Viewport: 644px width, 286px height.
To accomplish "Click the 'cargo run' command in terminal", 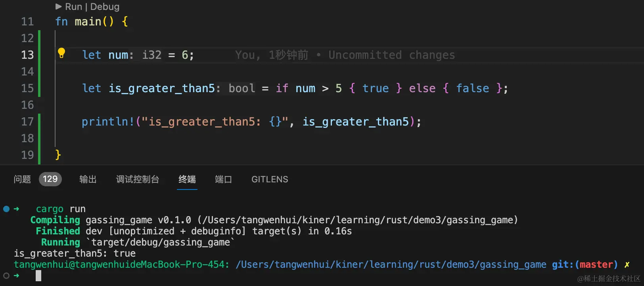I will tap(61, 209).
